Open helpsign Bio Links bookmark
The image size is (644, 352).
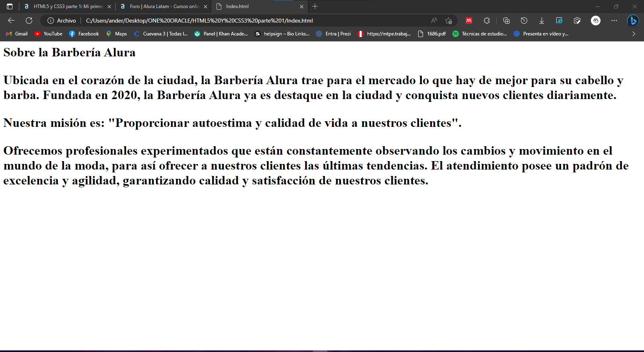[x=282, y=34]
